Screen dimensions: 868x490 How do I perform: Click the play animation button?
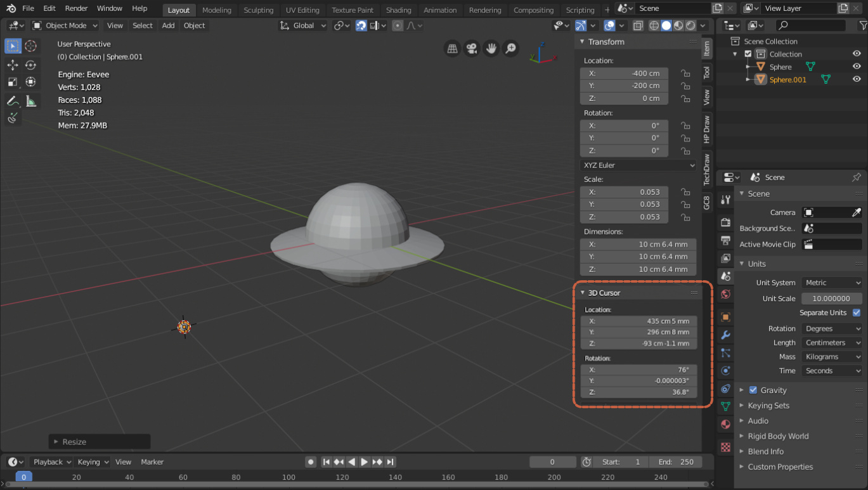click(x=365, y=462)
